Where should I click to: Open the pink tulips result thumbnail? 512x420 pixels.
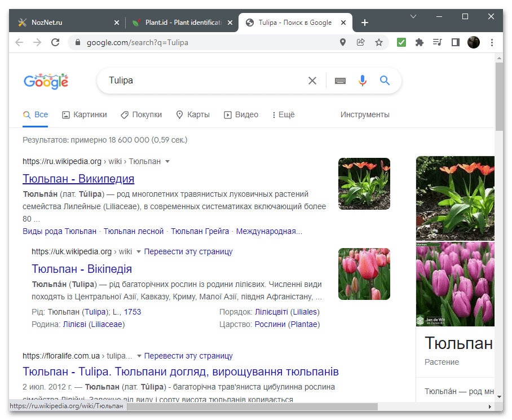tap(364, 274)
